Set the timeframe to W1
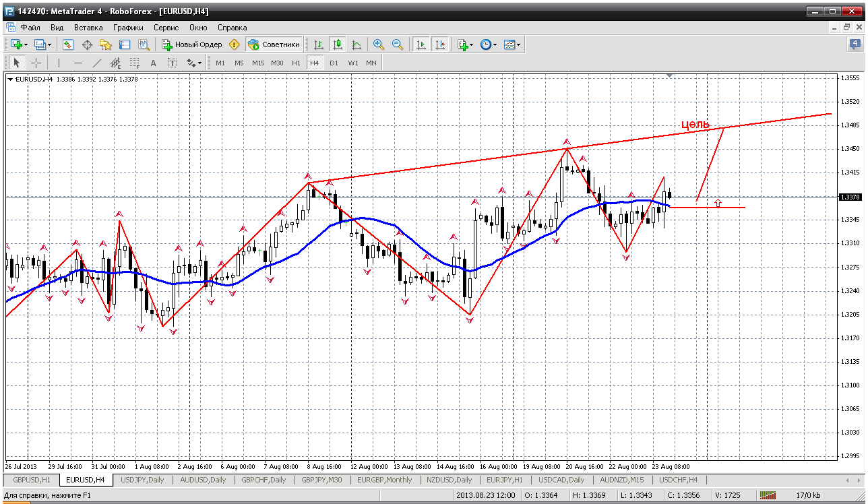The height and width of the screenshot is (504, 868). [x=353, y=63]
